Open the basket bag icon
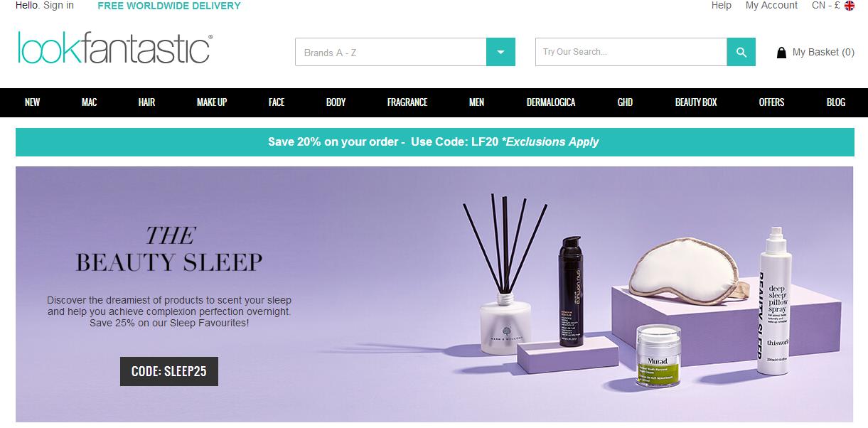 [x=781, y=53]
